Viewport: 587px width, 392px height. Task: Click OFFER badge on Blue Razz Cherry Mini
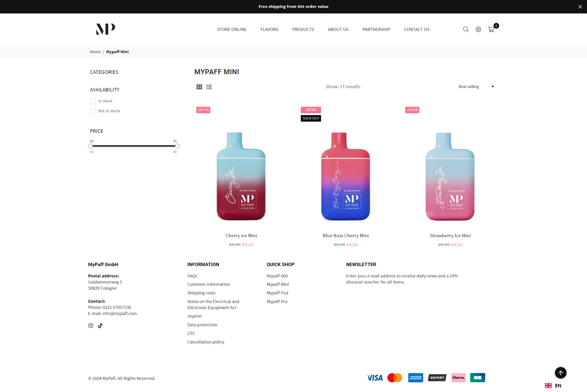point(311,110)
